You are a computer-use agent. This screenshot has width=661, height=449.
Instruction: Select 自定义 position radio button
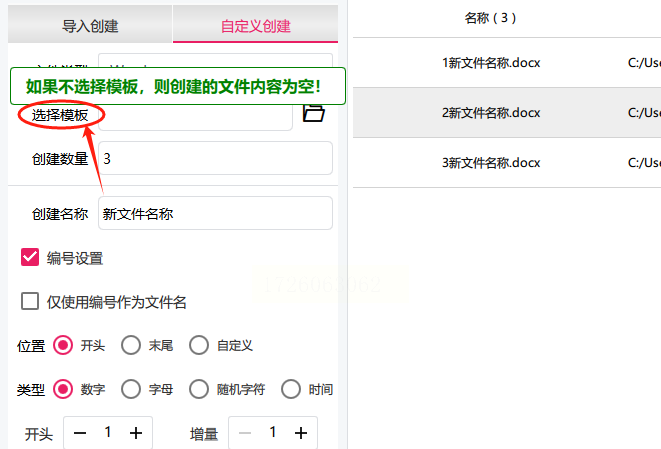click(199, 345)
